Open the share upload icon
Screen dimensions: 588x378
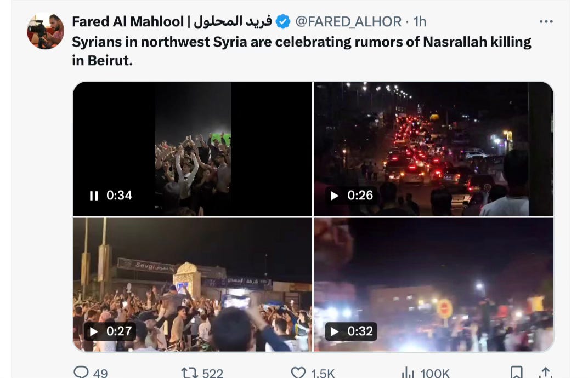tap(545, 373)
